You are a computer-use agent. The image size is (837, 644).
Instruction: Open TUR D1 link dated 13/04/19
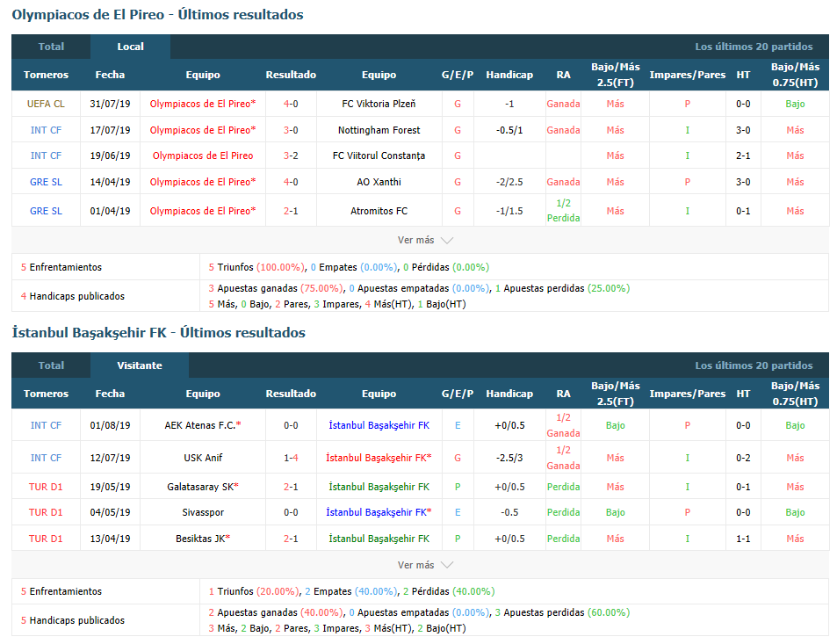[46, 539]
